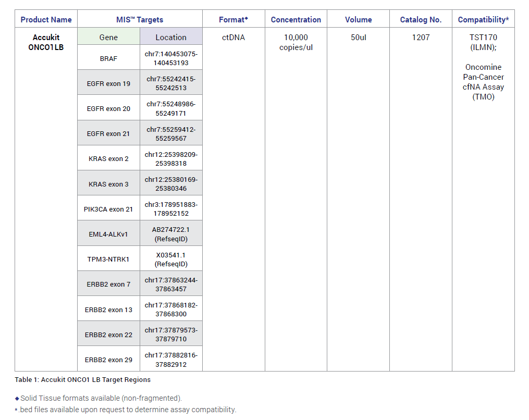Viewport: 529px width, 420px height.
Task: Select the TPM3-NTRK1 gene cell
Action: 108,258
